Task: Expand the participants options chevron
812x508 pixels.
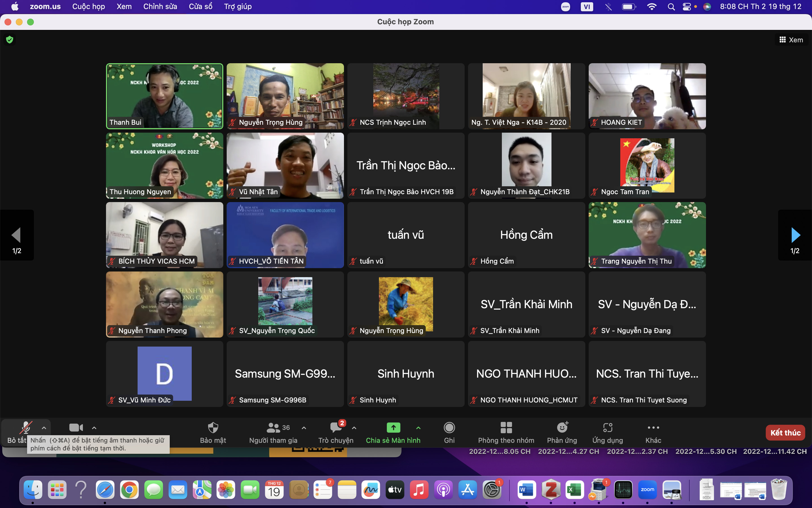Action: (304, 428)
